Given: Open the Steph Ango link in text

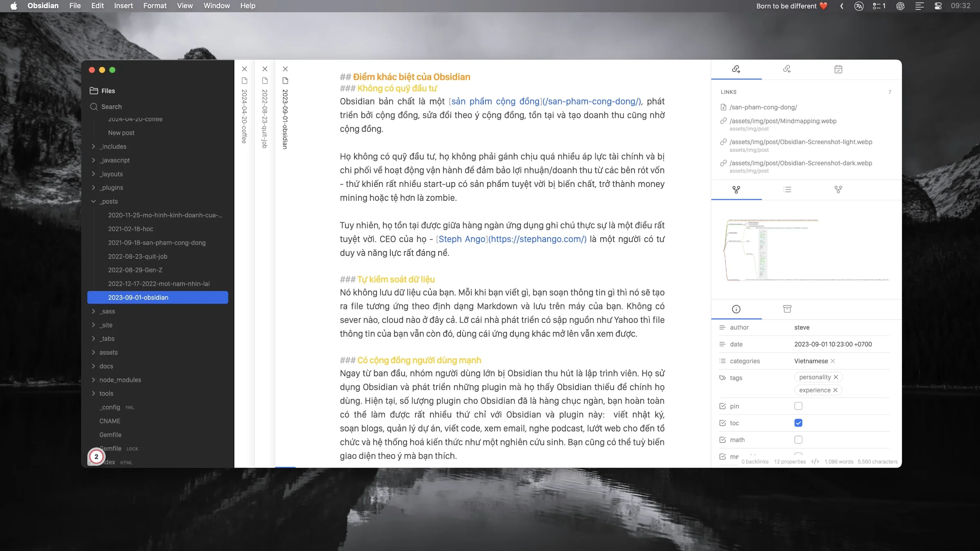Looking at the screenshot, I should (x=462, y=239).
